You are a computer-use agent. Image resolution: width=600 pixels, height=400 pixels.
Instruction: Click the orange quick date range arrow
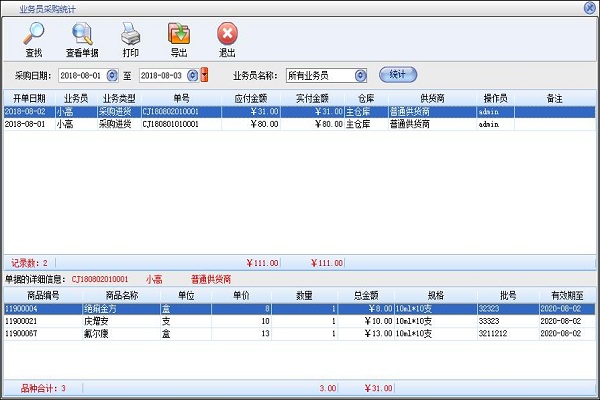click(204, 75)
